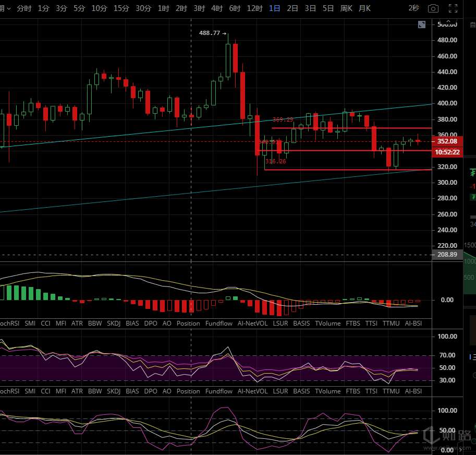Click the expand chart icon beside price axis

pos(422,25)
